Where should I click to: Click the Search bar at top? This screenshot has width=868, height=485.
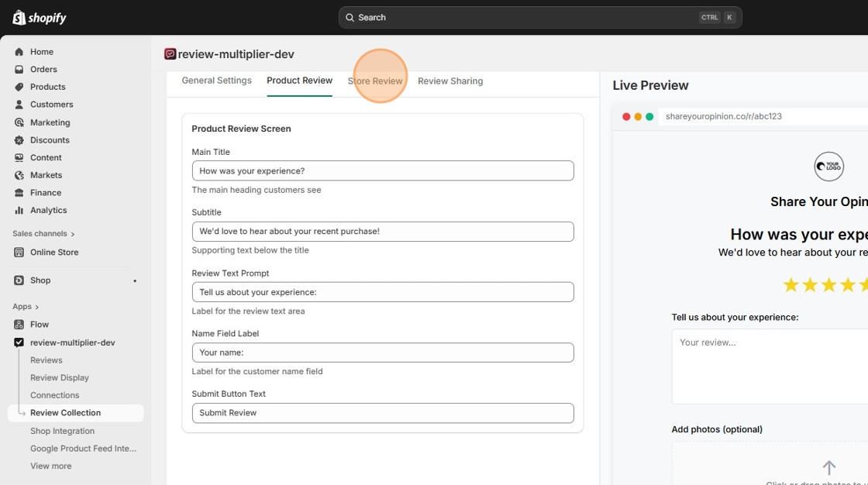(x=540, y=18)
